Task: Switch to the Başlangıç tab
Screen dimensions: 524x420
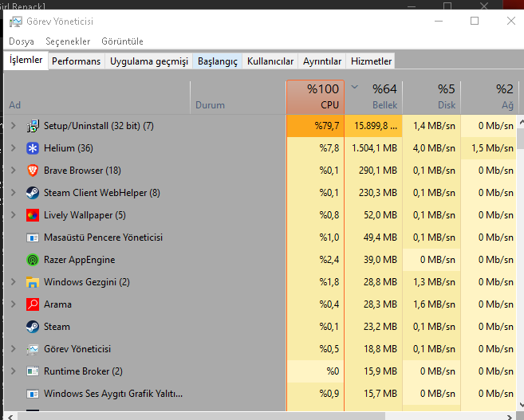Action: pos(218,61)
